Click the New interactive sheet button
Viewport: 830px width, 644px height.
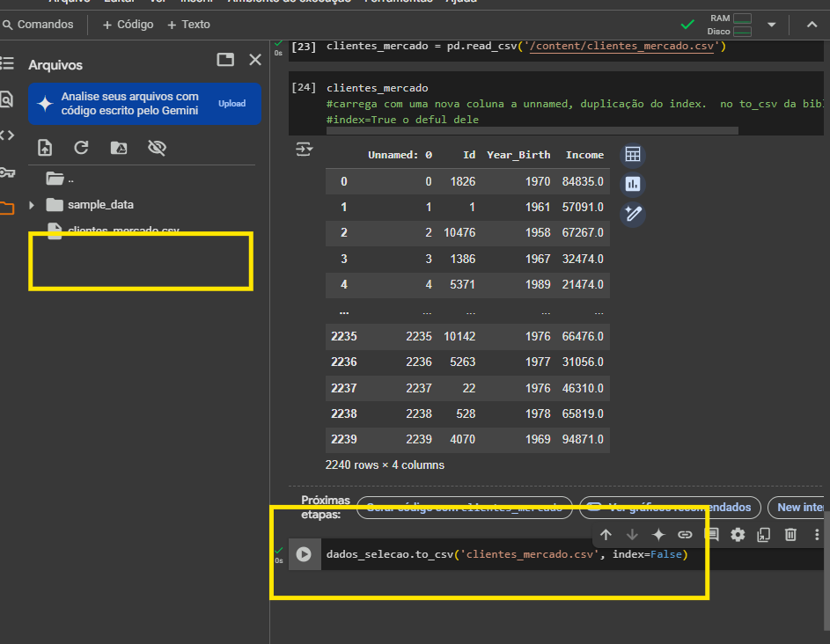pyautogui.click(x=798, y=508)
